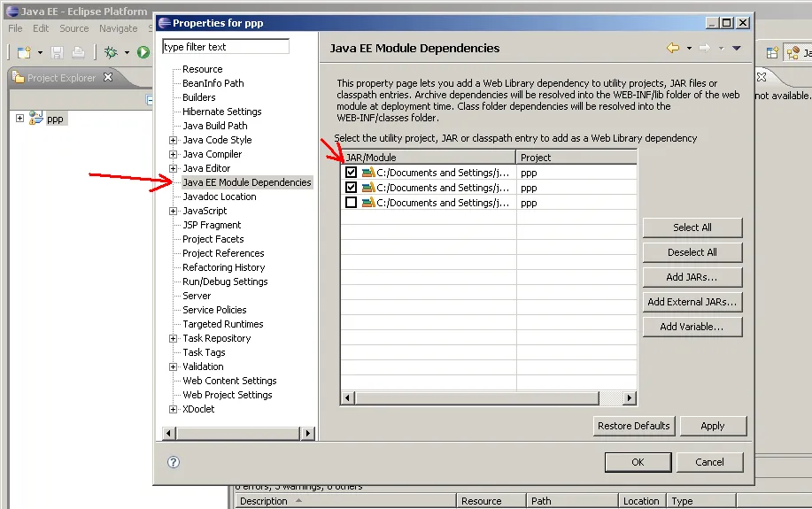812x509 pixels.
Task: Click OK to confirm properties
Action: pos(638,462)
